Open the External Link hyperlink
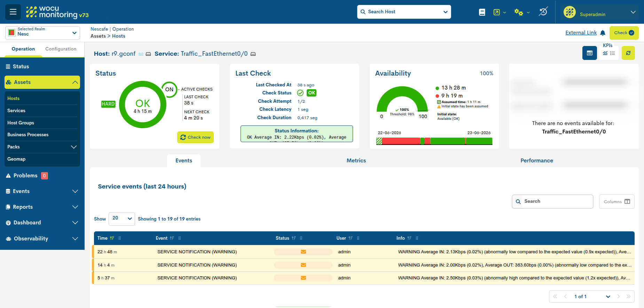This screenshot has height=308, width=644. pos(581,33)
